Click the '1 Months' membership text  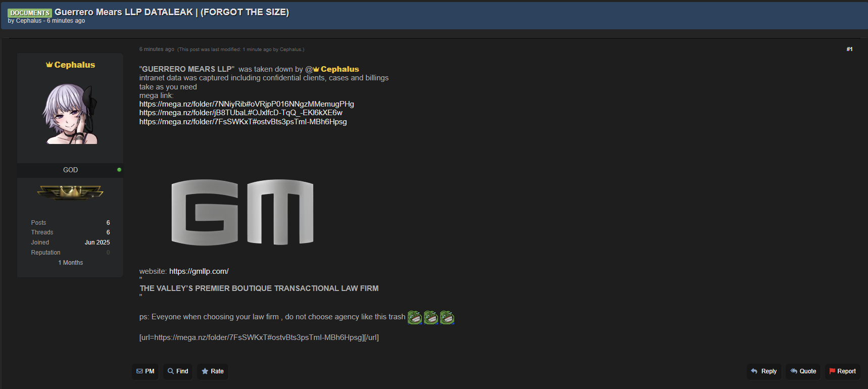tap(70, 263)
